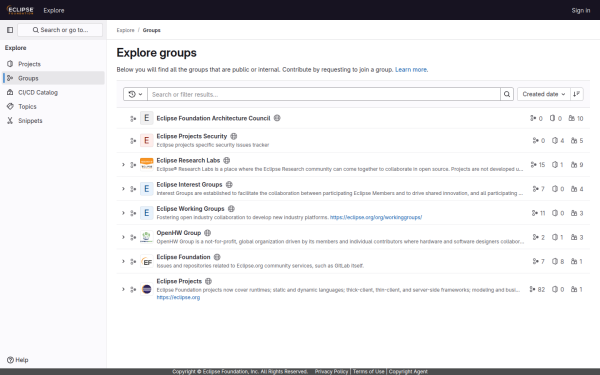Click members count icon for Architecture Council row
The width and height of the screenshot is (600, 375).
(572, 118)
